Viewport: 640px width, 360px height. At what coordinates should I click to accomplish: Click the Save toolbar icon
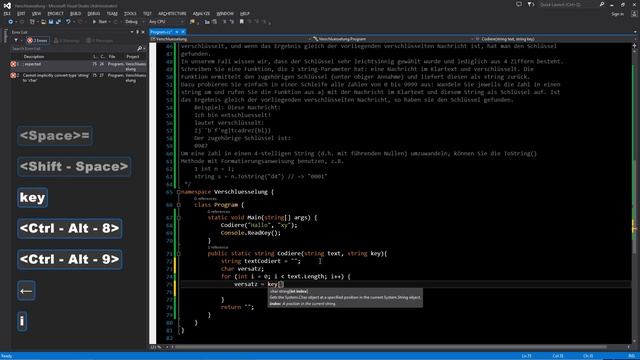click(51, 22)
